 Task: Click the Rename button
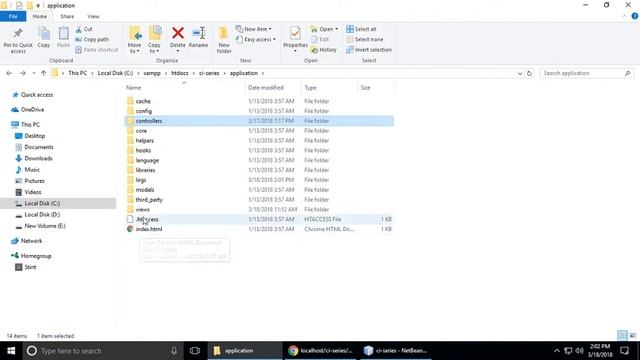(x=198, y=38)
